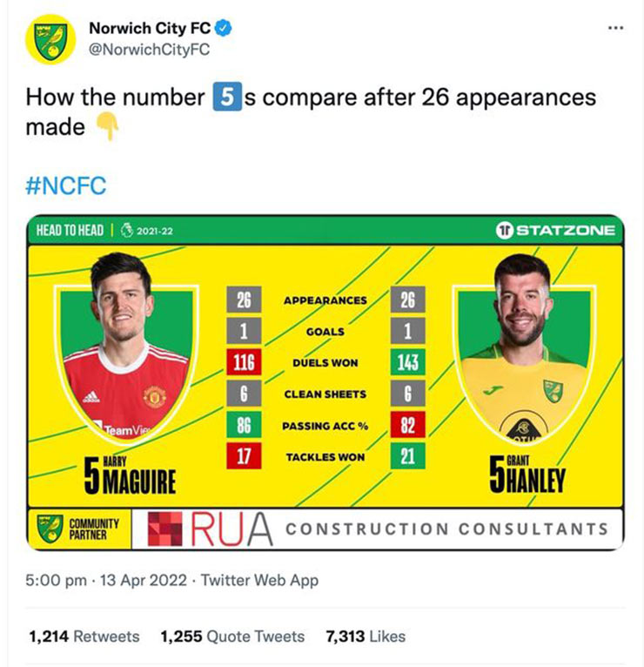Image resolution: width=644 pixels, height=667 pixels.
Task: Click the Twitter Web App source link
Action: click(259, 580)
